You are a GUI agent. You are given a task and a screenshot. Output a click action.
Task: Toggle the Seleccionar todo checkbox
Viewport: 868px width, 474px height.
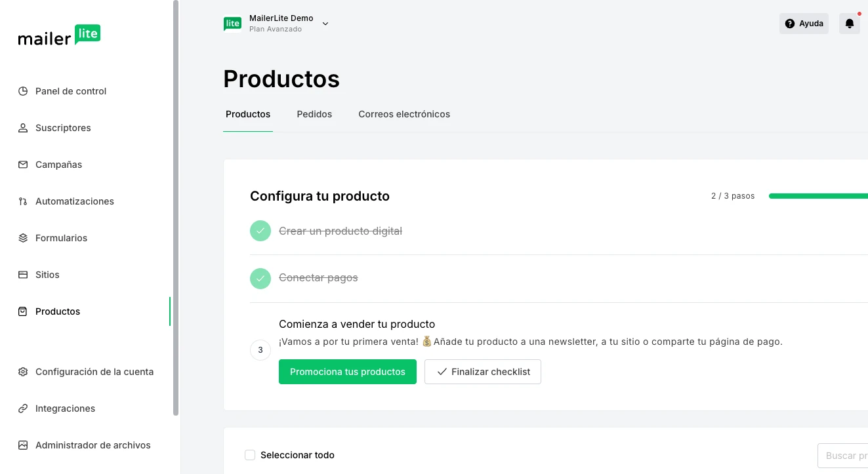pyautogui.click(x=250, y=454)
